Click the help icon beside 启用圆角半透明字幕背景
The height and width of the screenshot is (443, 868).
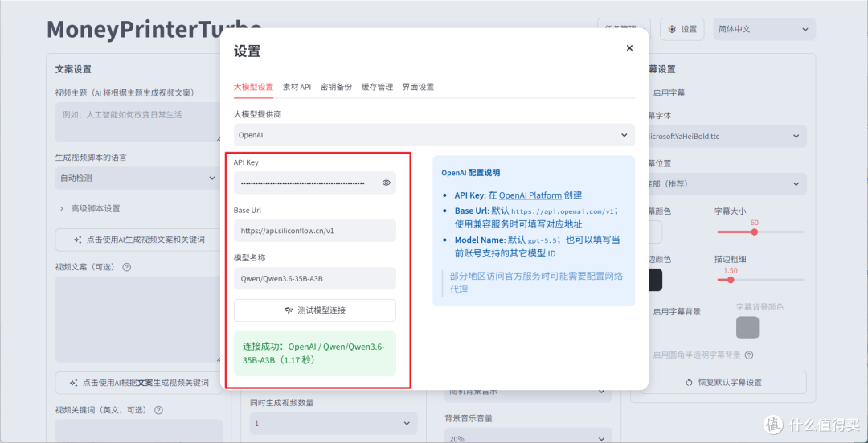[x=749, y=355]
